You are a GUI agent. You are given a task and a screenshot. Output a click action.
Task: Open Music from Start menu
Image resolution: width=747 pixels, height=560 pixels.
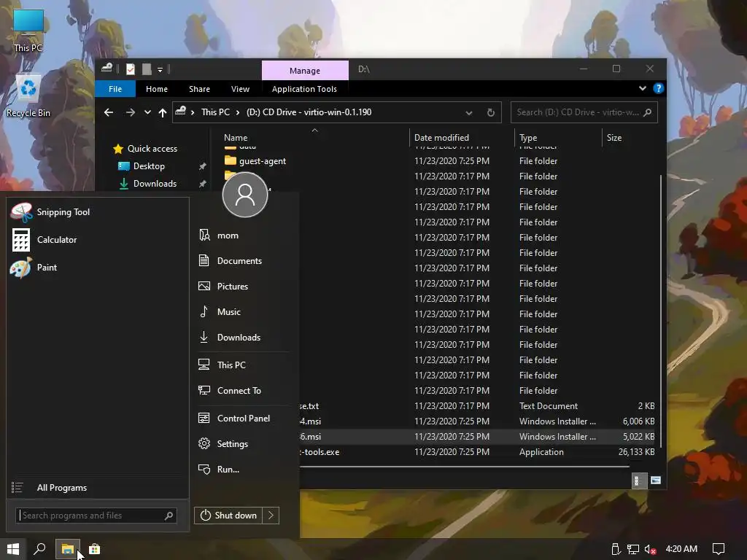tap(244, 311)
